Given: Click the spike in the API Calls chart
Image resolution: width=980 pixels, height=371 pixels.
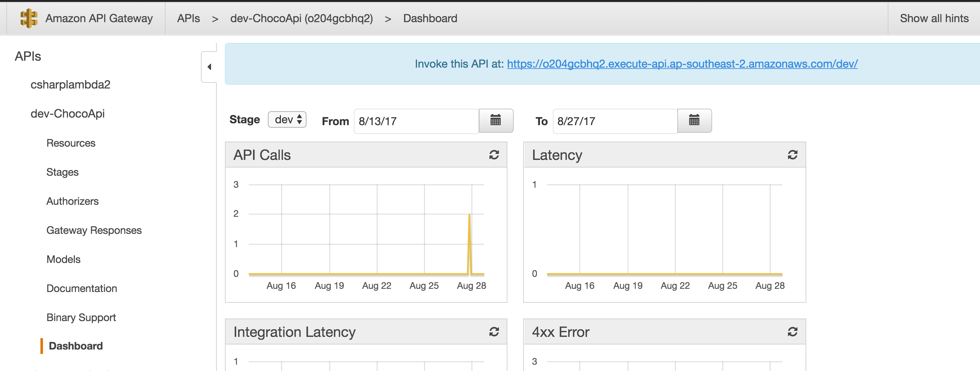Looking at the screenshot, I should (469, 244).
